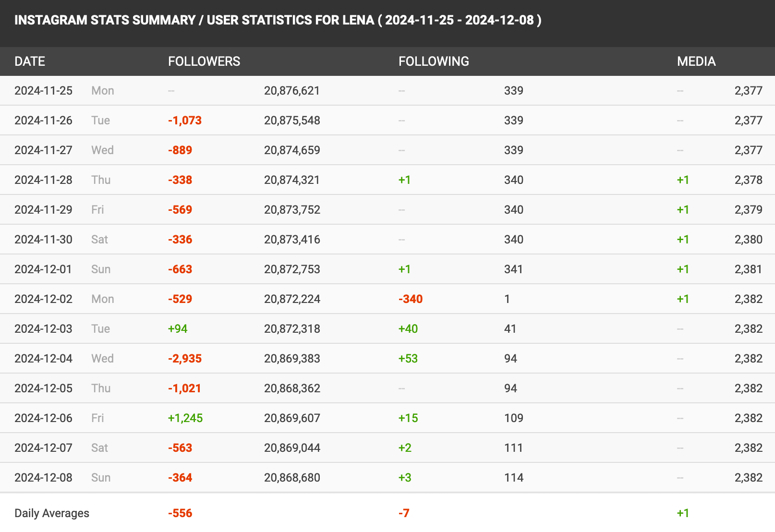
Task: Click the Instagram Stats Summary title
Action: [278, 20]
